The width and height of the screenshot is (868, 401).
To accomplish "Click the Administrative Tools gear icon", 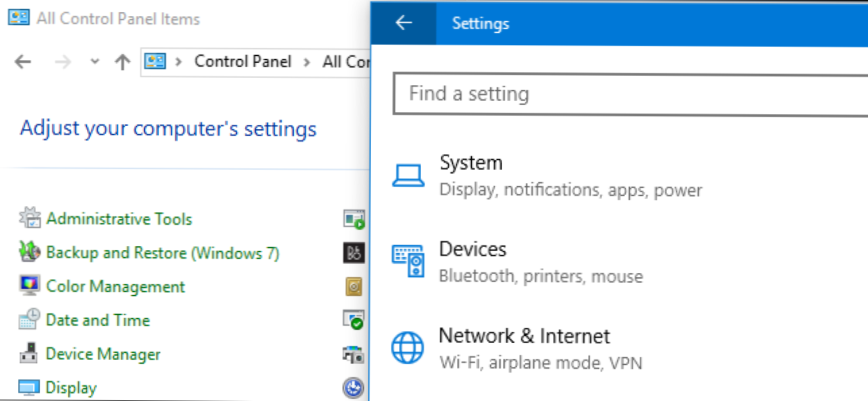I will (30, 218).
